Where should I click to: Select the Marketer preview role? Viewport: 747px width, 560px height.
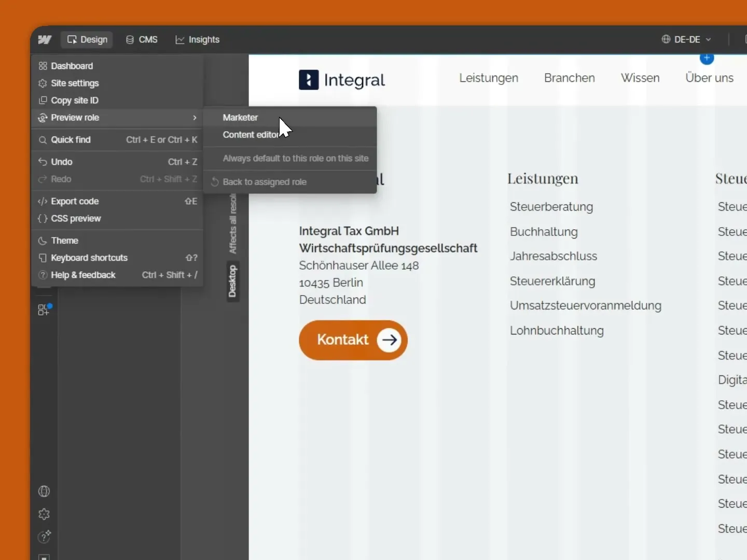coord(290,118)
